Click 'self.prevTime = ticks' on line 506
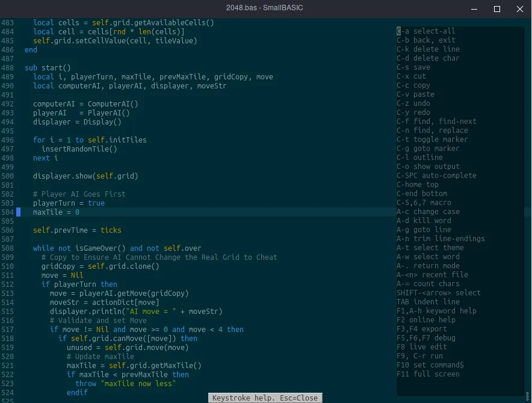This screenshot has width=532, height=403. tap(77, 230)
